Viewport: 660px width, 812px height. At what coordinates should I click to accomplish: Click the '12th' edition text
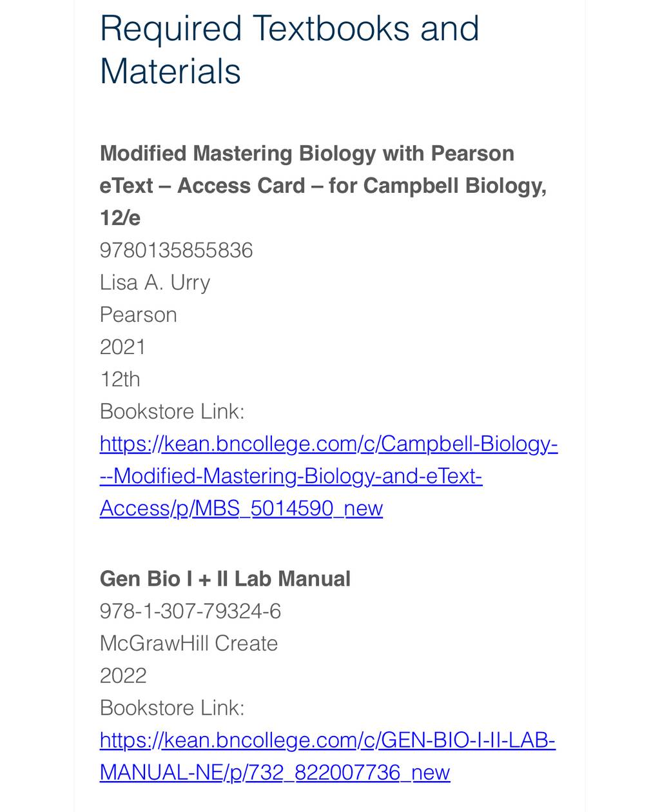click(120, 379)
